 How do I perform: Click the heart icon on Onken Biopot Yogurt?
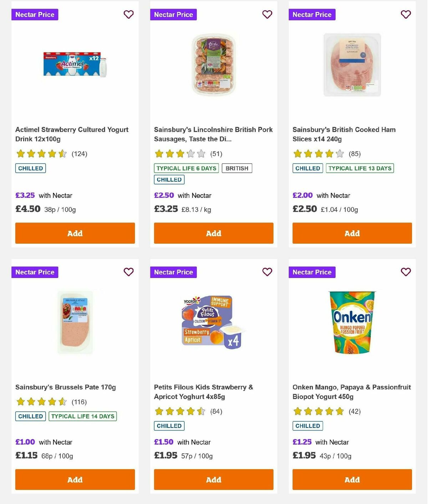point(406,272)
